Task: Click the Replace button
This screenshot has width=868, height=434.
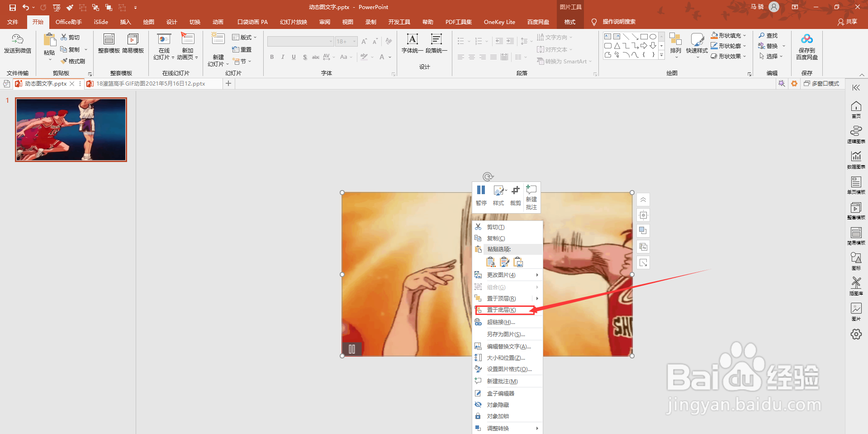Action: coord(768,46)
